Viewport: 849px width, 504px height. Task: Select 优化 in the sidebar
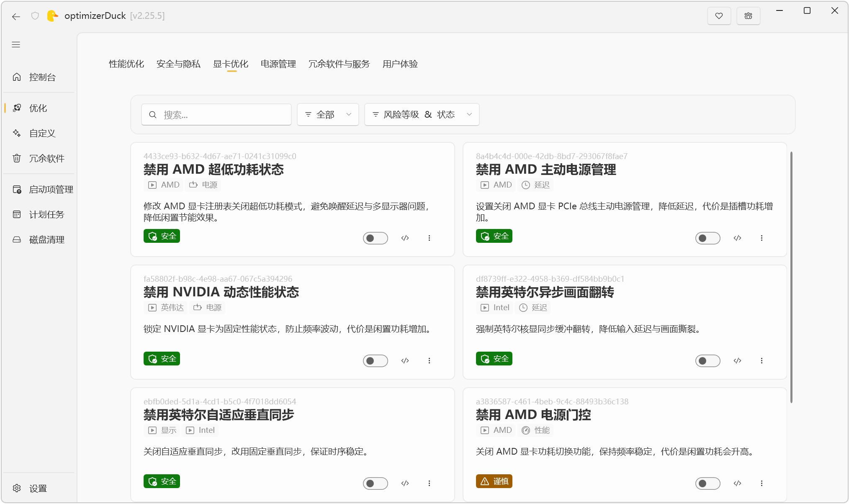(x=39, y=108)
